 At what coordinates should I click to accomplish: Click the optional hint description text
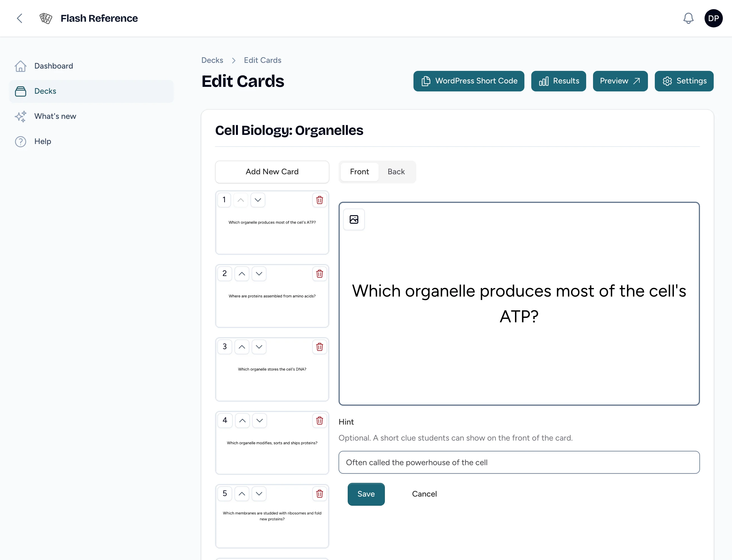(455, 438)
